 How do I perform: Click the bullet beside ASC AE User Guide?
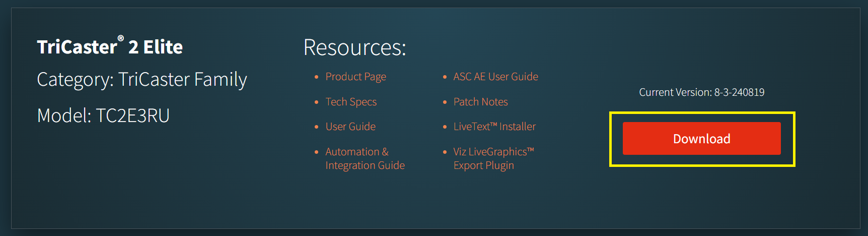445,77
